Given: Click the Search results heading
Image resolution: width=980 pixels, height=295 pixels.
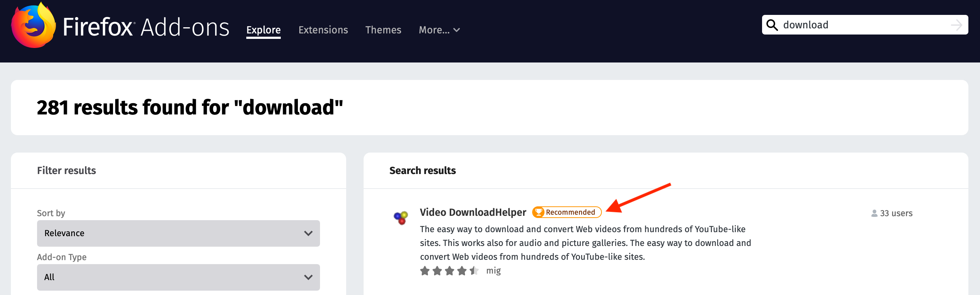Looking at the screenshot, I should (422, 170).
